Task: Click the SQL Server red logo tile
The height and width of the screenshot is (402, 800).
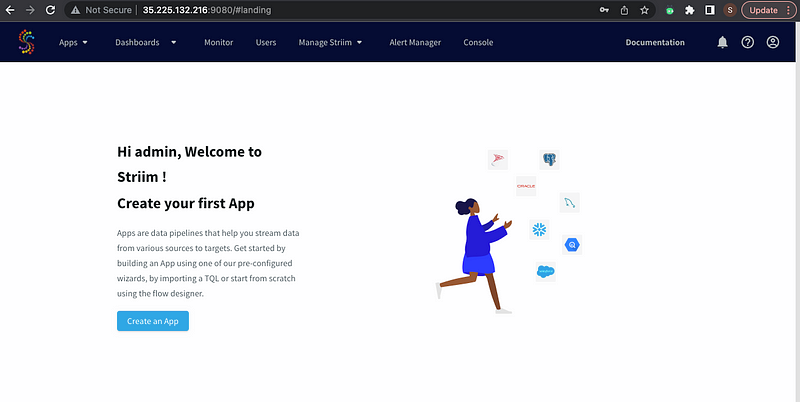Action: tap(497, 160)
